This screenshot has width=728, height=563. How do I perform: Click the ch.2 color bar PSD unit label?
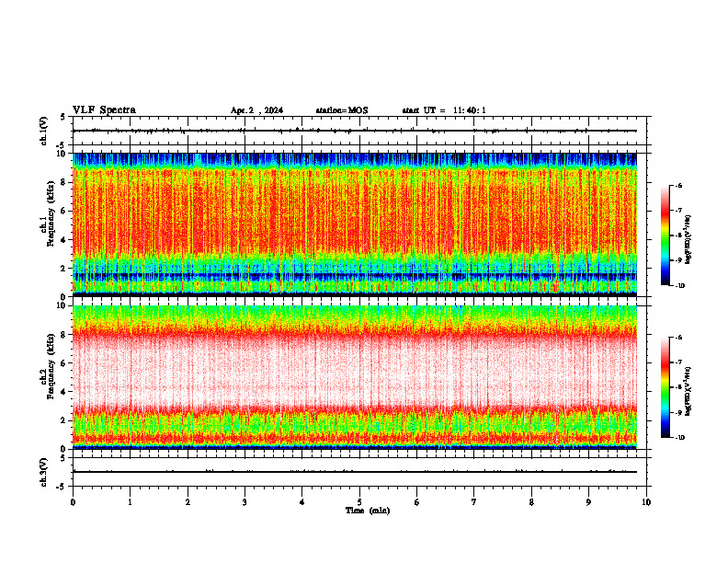pyautogui.click(x=688, y=391)
